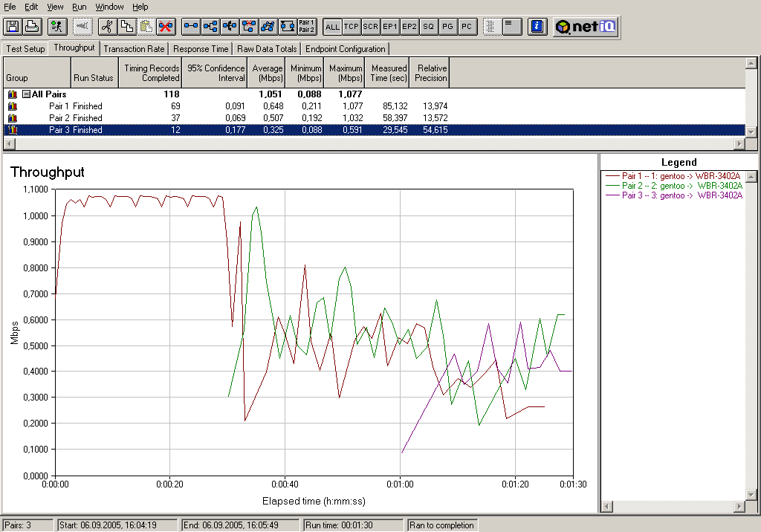Image resolution: width=761 pixels, height=532 pixels.
Task: Click the Add multicast group icon
Action: [210, 26]
